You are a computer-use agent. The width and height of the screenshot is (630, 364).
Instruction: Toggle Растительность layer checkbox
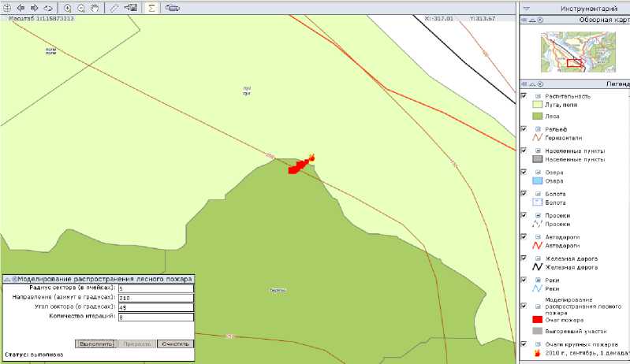click(524, 95)
